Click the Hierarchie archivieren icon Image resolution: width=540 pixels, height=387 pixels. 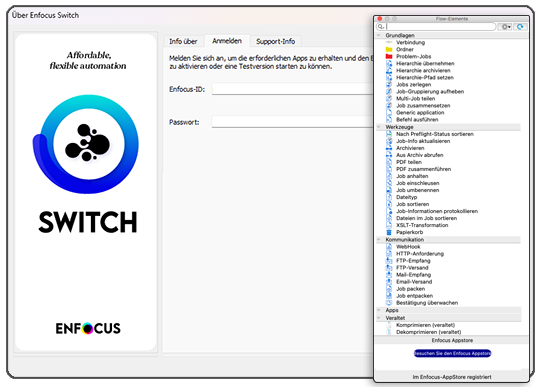coord(389,70)
